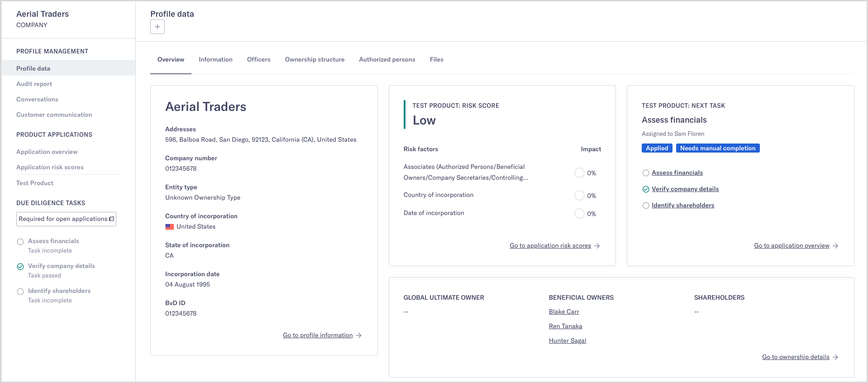The width and height of the screenshot is (868, 383).
Task: Click the Aerial Traders heading in the overview card
Action: coord(206,107)
